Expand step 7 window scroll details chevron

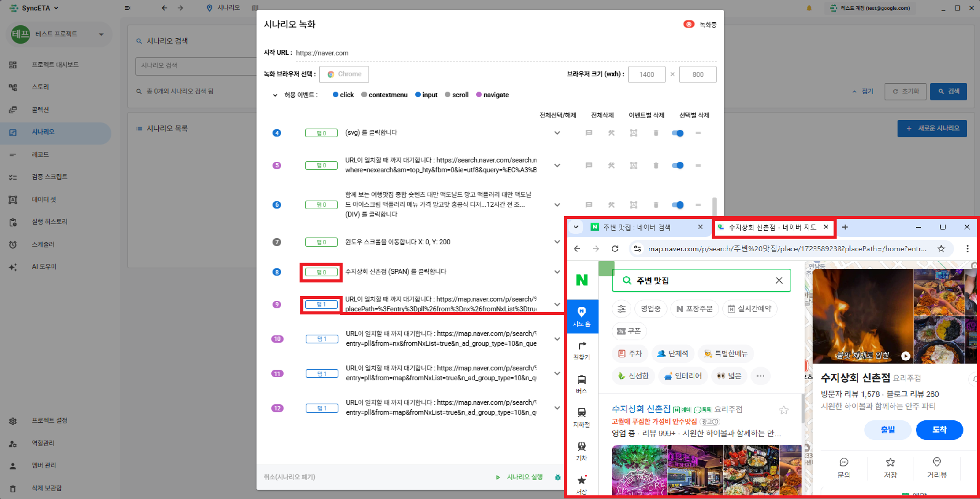pos(557,242)
